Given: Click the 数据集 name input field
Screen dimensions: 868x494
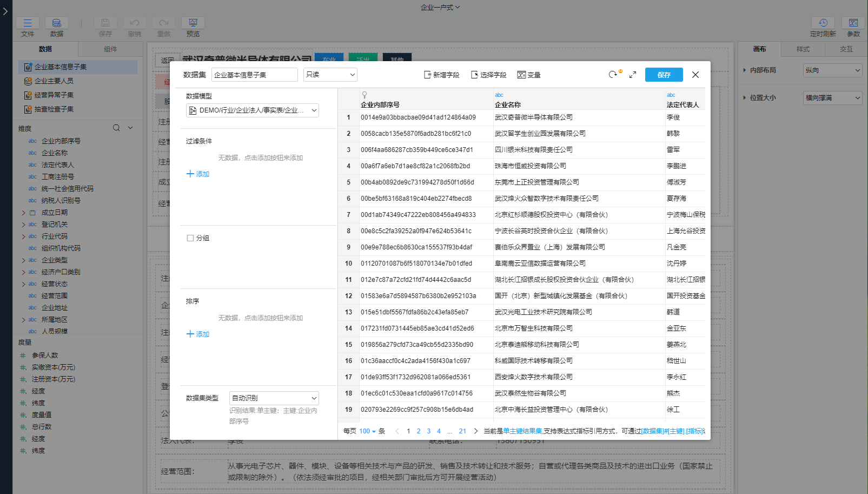Looking at the screenshot, I should (x=254, y=75).
